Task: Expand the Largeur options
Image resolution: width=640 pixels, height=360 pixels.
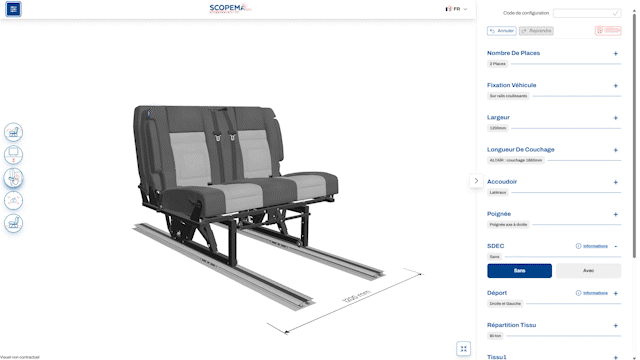Action: point(616,118)
